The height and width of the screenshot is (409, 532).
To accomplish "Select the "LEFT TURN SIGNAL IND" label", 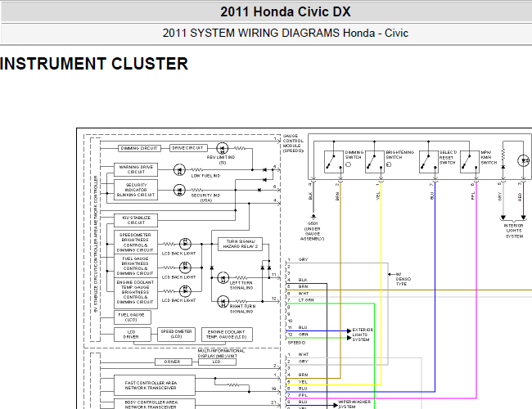I will click(x=241, y=285).
